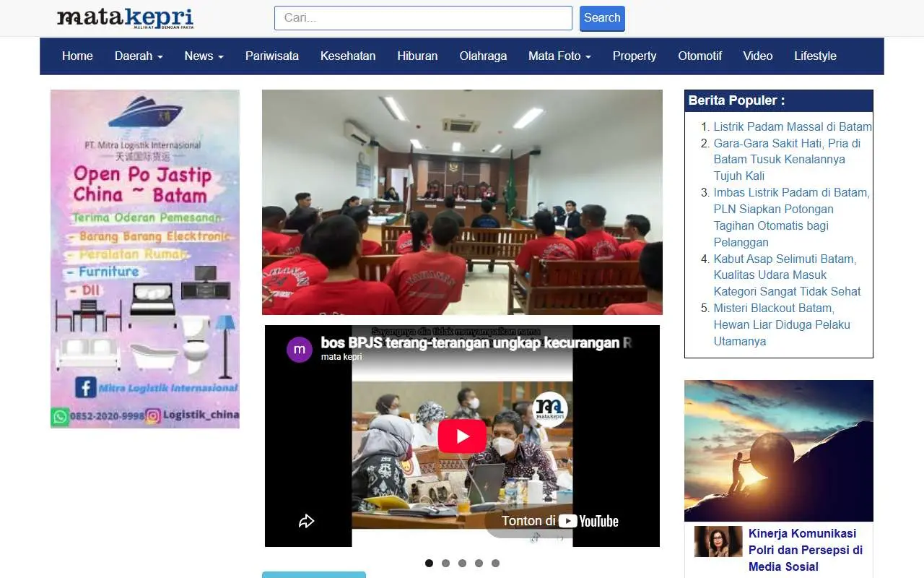
Task: Click the Mitra Logistik Jastip advertisement
Action: 145,259
